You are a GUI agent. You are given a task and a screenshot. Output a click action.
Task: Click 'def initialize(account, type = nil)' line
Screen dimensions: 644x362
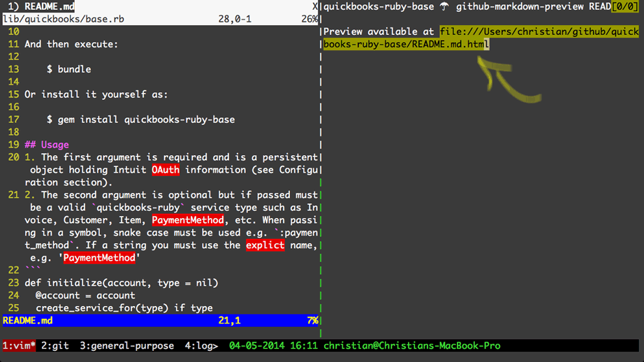(121, 283)
